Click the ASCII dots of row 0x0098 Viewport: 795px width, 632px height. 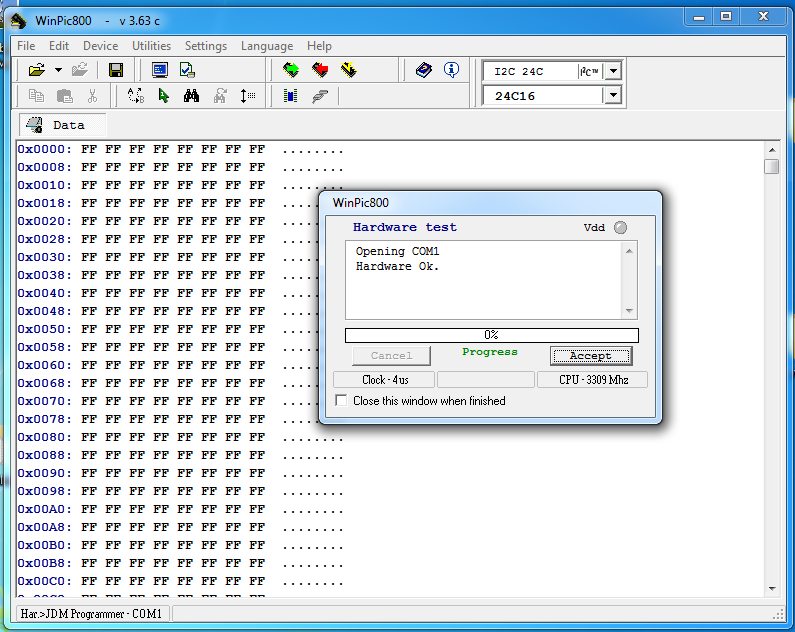click(x=313, y=493)
